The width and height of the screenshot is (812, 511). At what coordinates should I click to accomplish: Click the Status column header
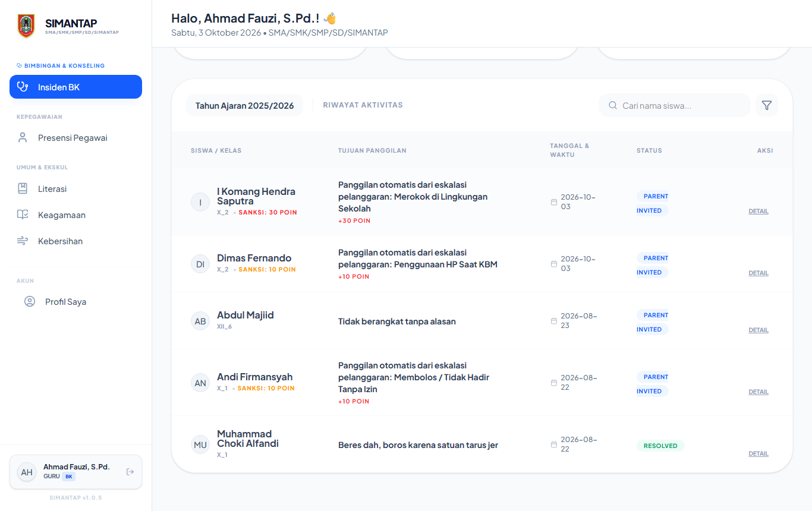click(649, 150)
